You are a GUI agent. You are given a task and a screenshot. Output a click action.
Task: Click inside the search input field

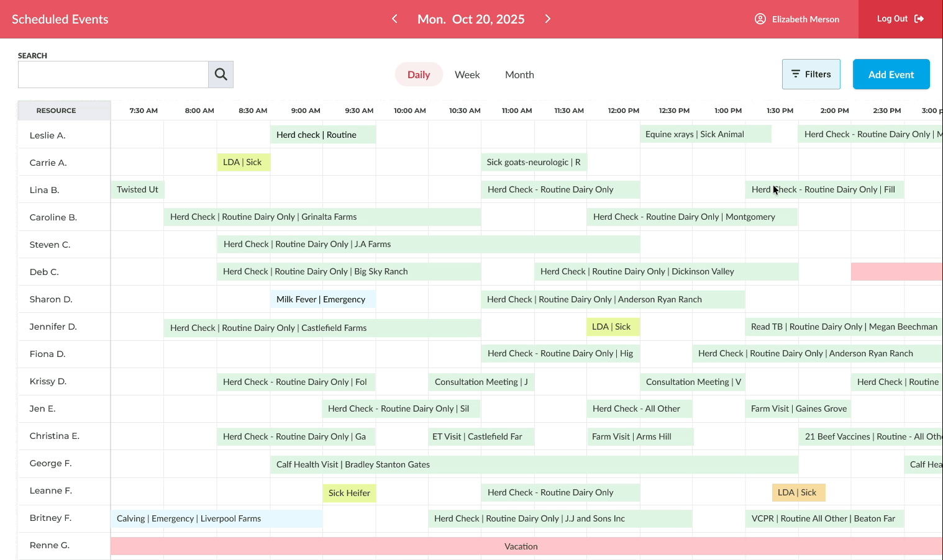click(x=113, y=74)
